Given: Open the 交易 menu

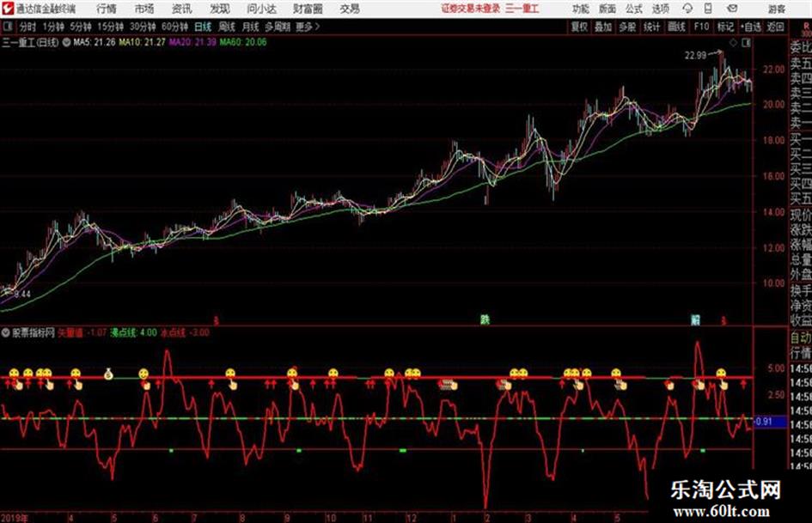Looking at the screenshot, I should [x=350, y=9].
